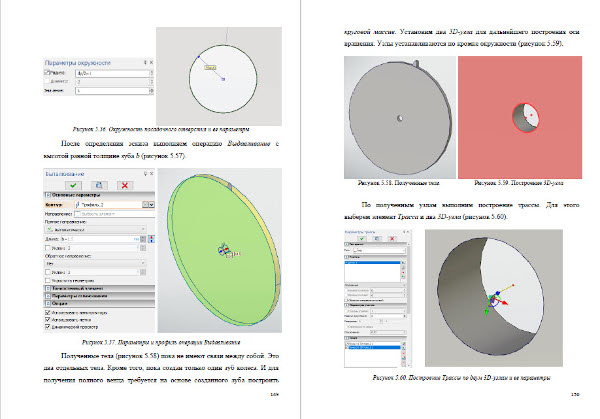Cancel extrusion with the red X button

pos(124,185)
